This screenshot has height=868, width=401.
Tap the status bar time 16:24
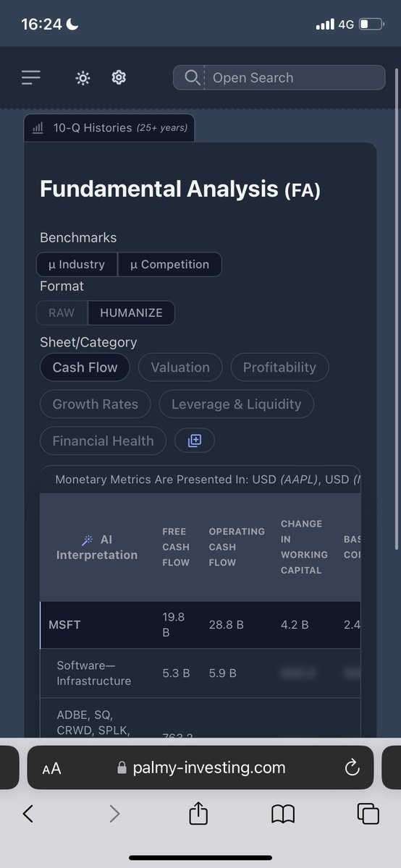point(41,25)
